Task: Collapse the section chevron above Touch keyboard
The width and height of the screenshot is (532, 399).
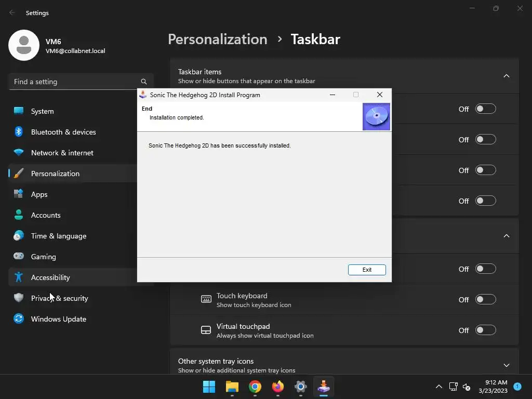Action: 506,236
